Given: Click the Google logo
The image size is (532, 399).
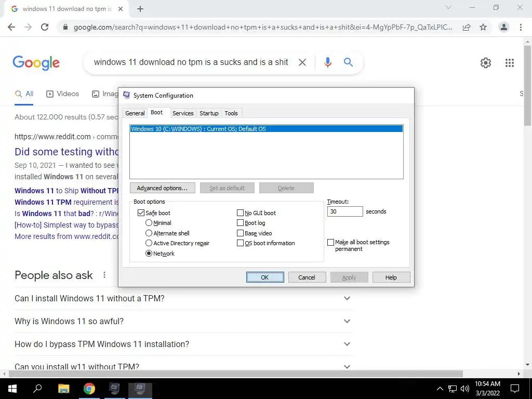Looking at the screenshot, I should [x=36, y=63].
